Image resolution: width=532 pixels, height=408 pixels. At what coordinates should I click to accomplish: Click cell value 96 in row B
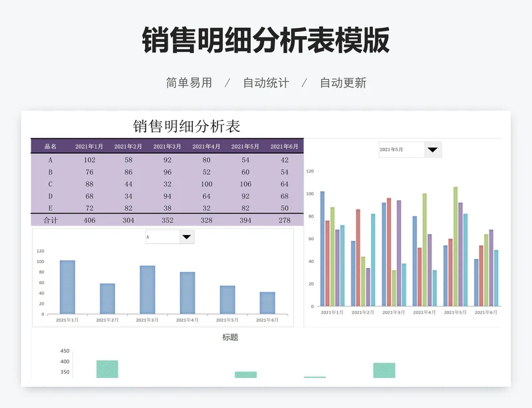point(168,172)
